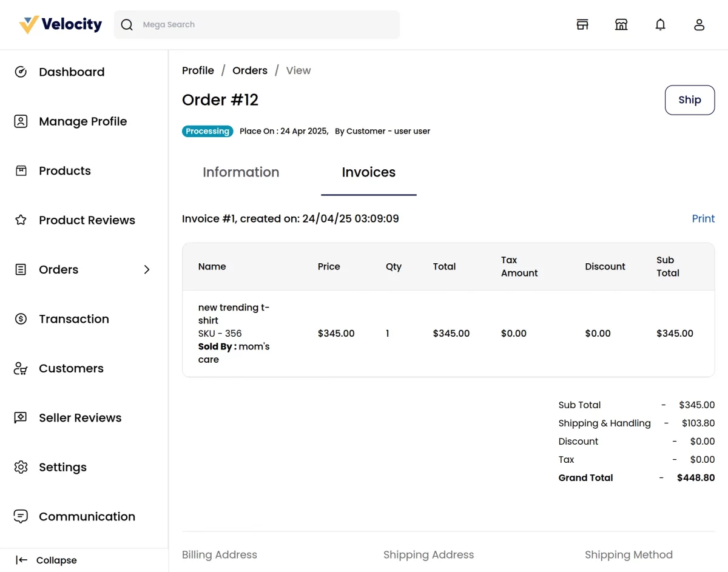Select the Seller Reviews sidebar icon
728x572 pixels.
[x=21, y=417]
